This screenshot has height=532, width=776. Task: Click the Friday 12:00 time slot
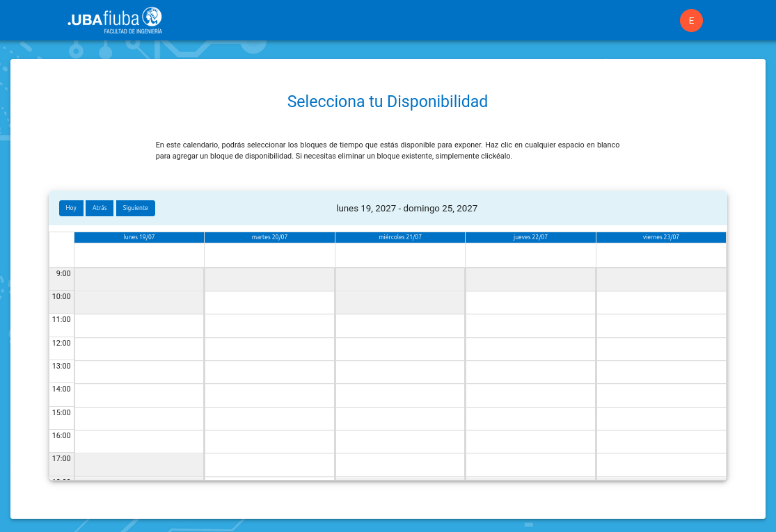[x=660, y=349]
